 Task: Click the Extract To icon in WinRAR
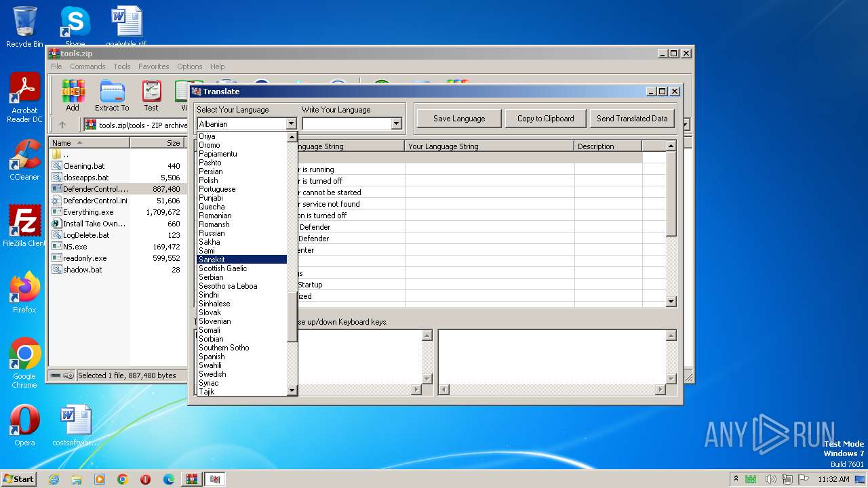pyautogui.click(x=112, y=95)
